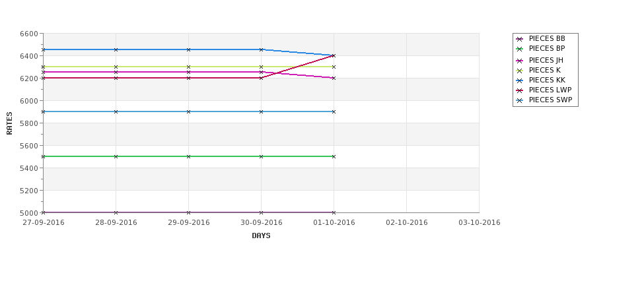644x283 pixels.
Task: Select the PIECES LWP legend label
Action: [550, 90]
